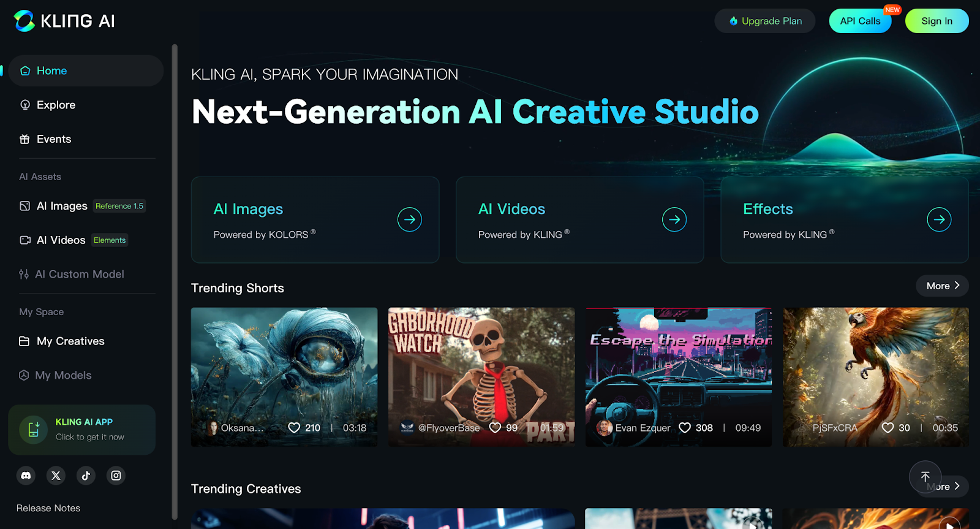This screenshot has height=529, width=980.
Task: Click the KLING AI logo
Action: click(x=64, y=21)
